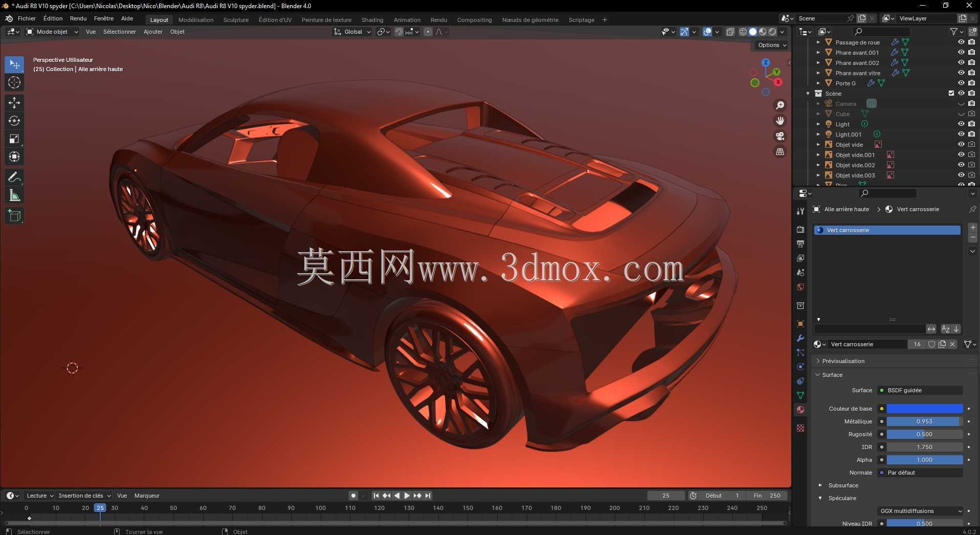Play the animation forward
The height and width of the screenshot is (535, 980).
(407, 496)
